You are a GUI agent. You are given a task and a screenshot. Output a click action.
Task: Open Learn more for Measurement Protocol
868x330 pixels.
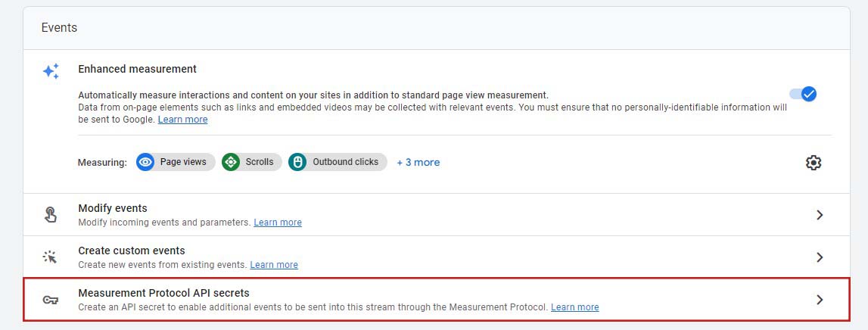tap(574, 307)
